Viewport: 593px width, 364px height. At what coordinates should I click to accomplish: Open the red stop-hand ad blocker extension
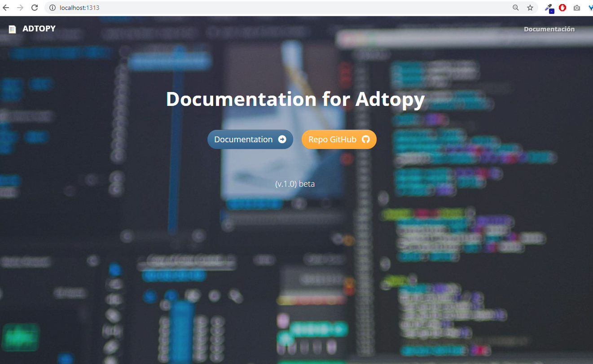click(562, 8)
